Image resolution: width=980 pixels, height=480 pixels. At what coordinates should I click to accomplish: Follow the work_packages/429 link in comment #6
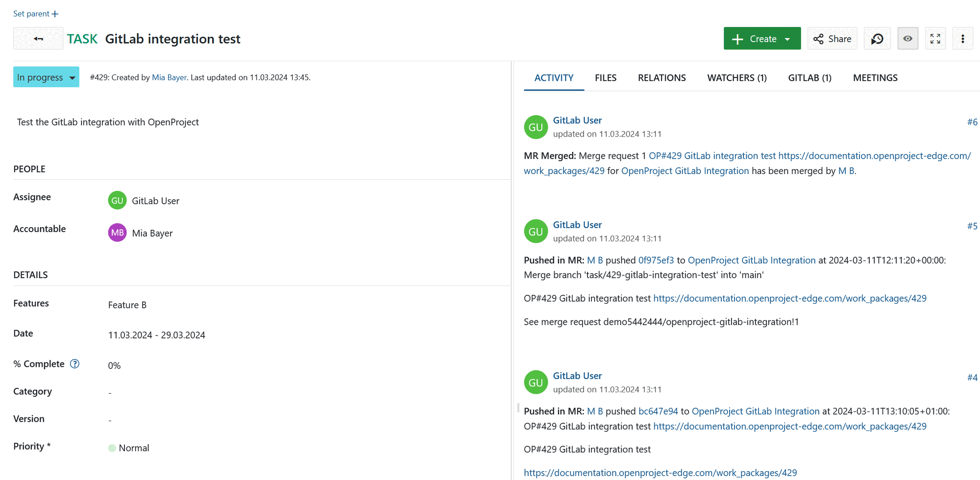564,170
